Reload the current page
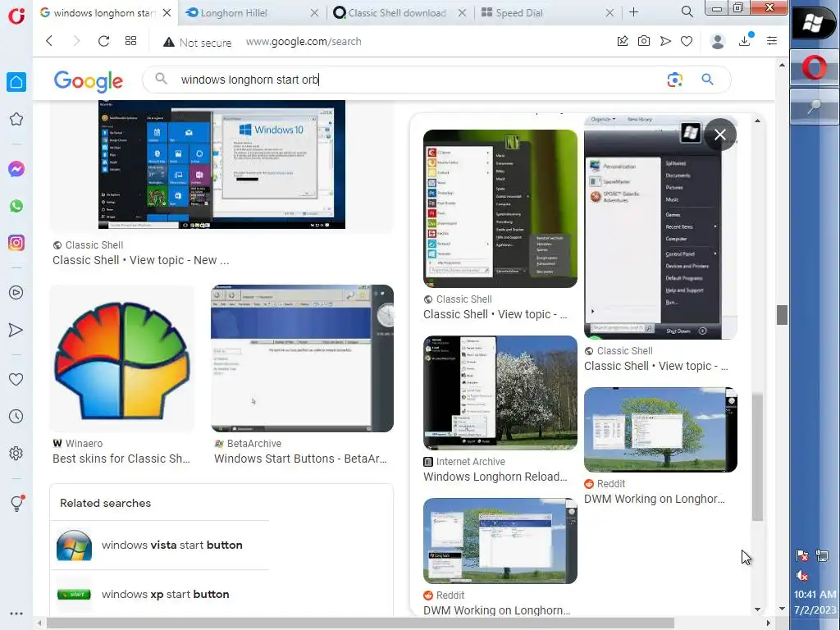840x630 pixels. [x=103, y=41]
